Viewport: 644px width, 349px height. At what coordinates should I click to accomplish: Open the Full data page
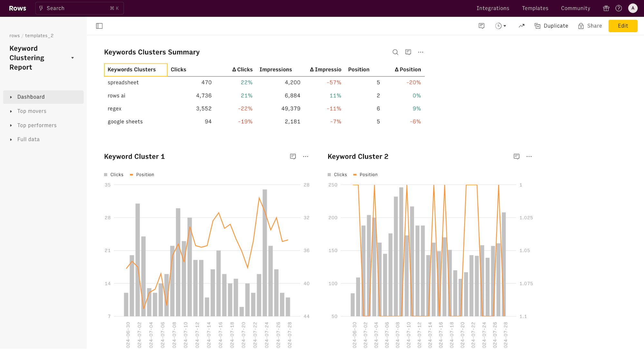[x=28, y=139]
